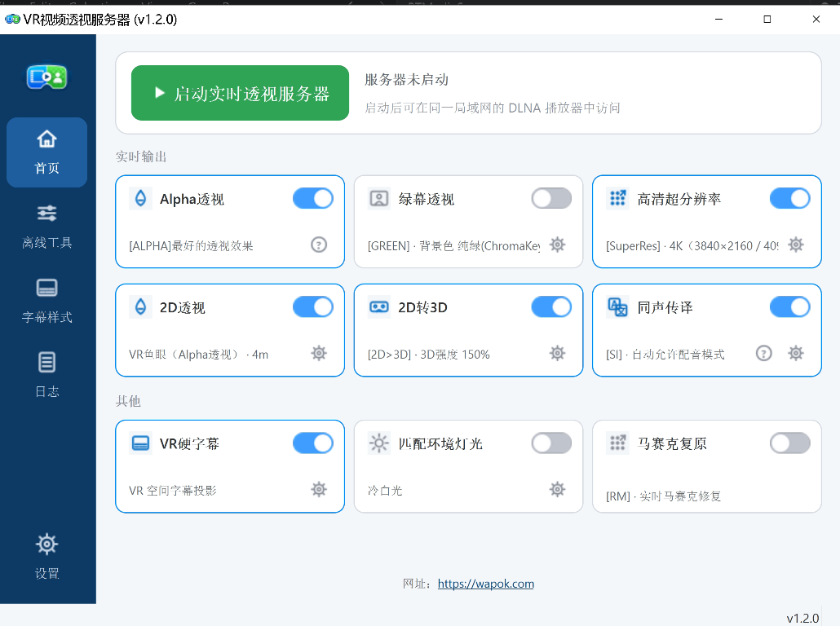Switch to the 字幕样式 subtitle style tab

pos(46,302)
